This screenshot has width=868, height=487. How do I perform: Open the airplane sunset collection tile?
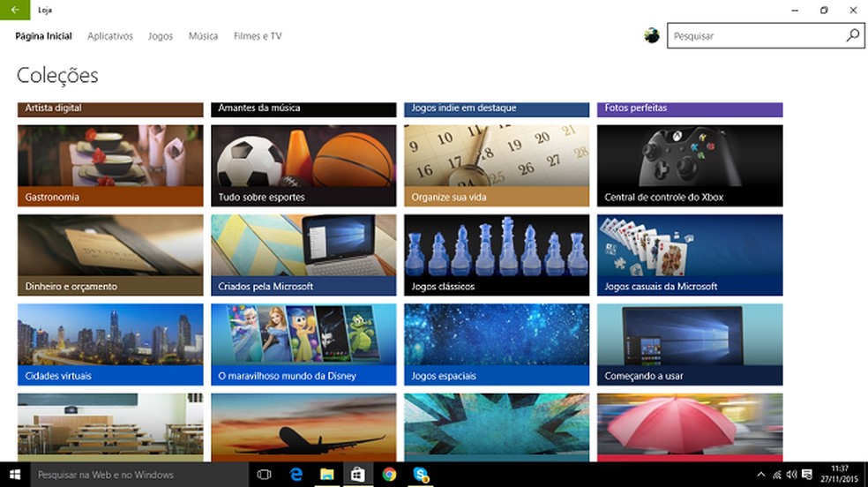(x=303, y=427)
